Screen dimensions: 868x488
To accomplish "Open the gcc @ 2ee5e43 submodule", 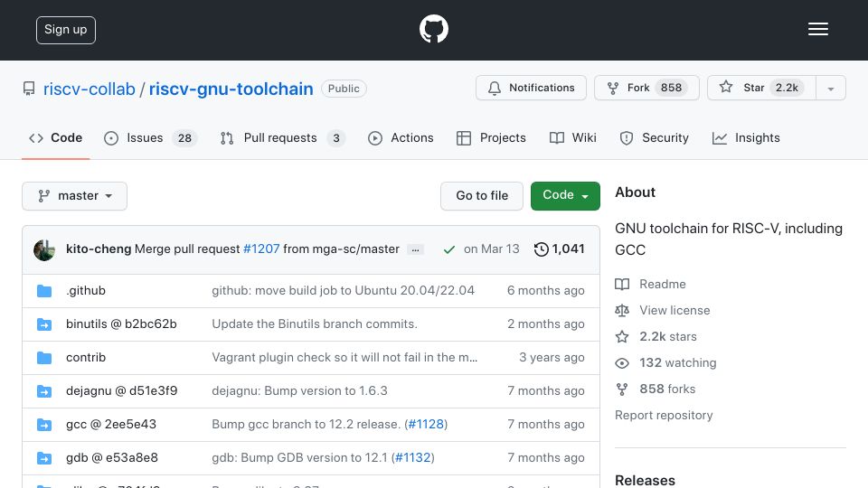I will (111, 425).
